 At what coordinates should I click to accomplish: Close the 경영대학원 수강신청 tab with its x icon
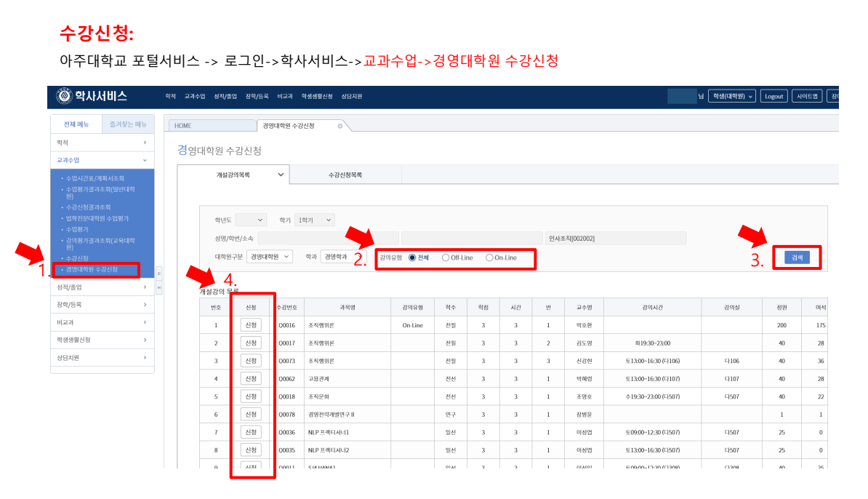coord(340,126)
